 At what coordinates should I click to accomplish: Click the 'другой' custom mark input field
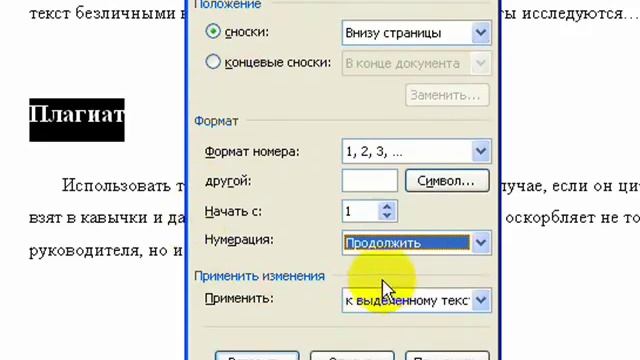coord(369,181)
